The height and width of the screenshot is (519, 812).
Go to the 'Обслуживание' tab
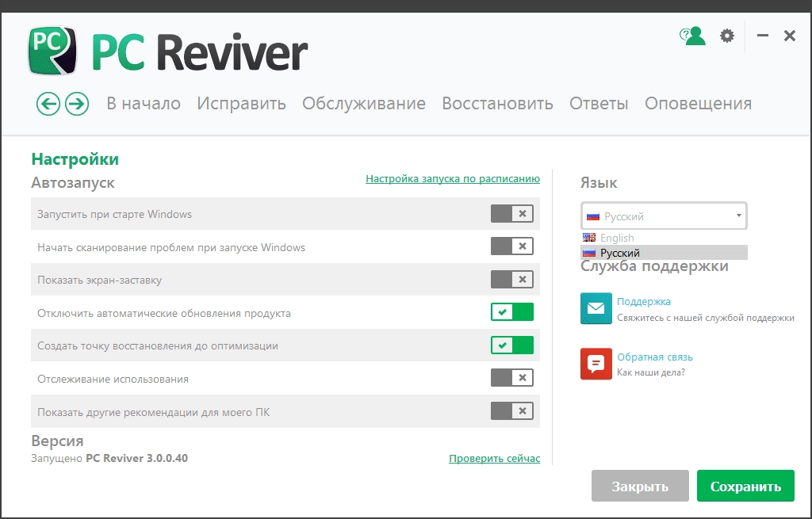pos(363,104)
